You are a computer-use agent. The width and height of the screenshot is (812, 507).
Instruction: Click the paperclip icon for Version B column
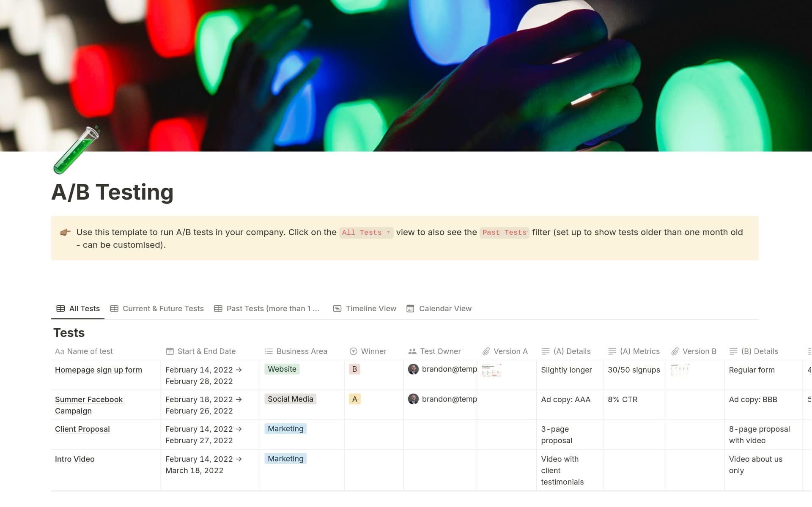click(675, 351)
